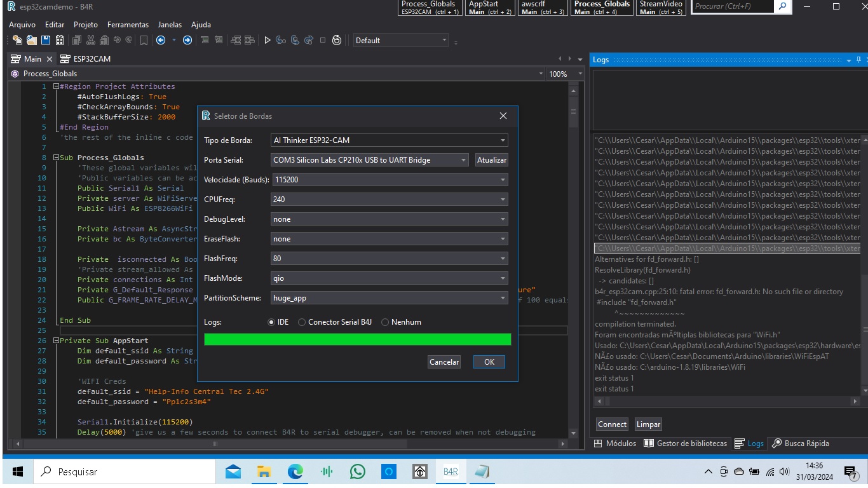Open WhatsApp from the taskbar
868x488 pixels.
coord(358,471)
